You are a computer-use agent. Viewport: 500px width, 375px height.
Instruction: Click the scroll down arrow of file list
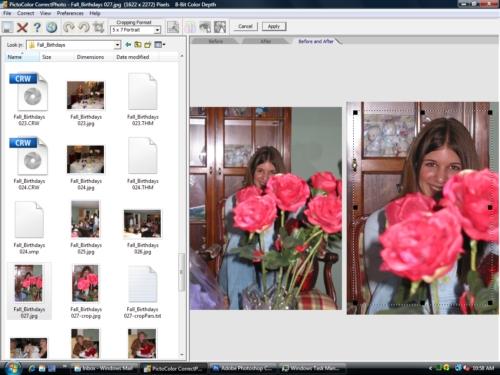[x=182, y=355]
